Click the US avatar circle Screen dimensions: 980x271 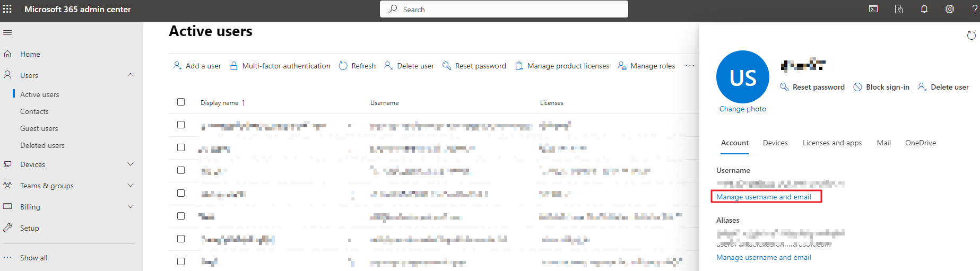[x=743, y=77]
